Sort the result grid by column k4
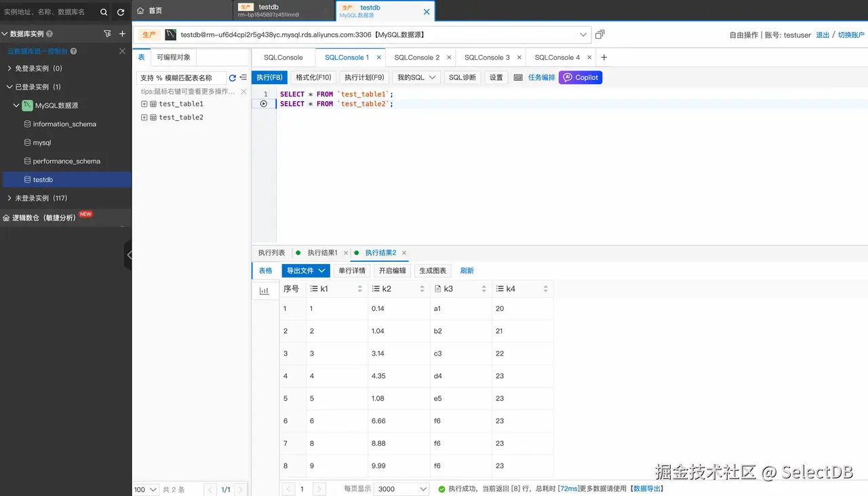Image resolution: width=868 pixels, height=496 pixels. point(546,289)
